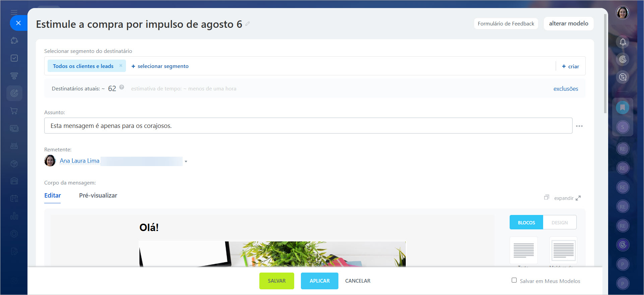The height and width of the screenshot is (295, 644).
Task: Click alterar modelo button
Action: [569, 23]
